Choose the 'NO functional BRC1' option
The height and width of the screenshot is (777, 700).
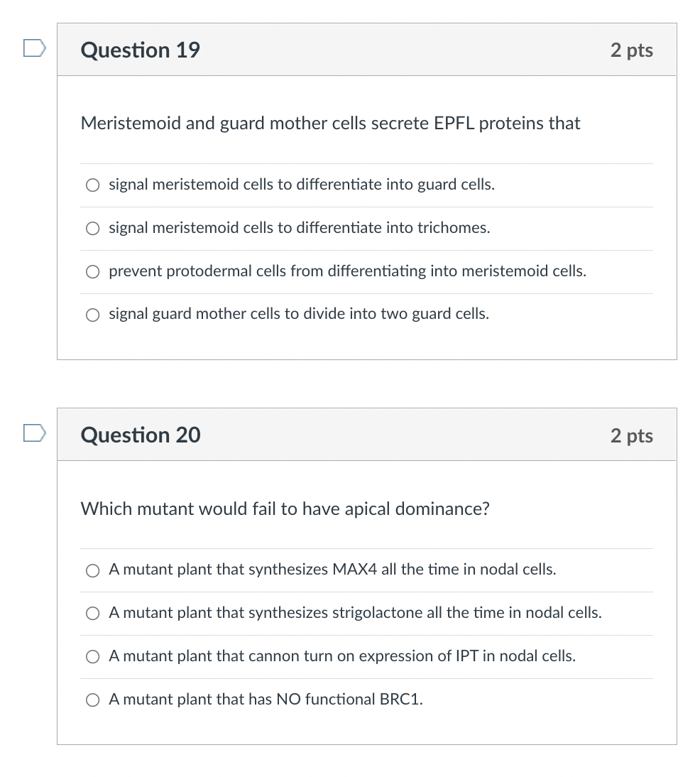[92, 700]
